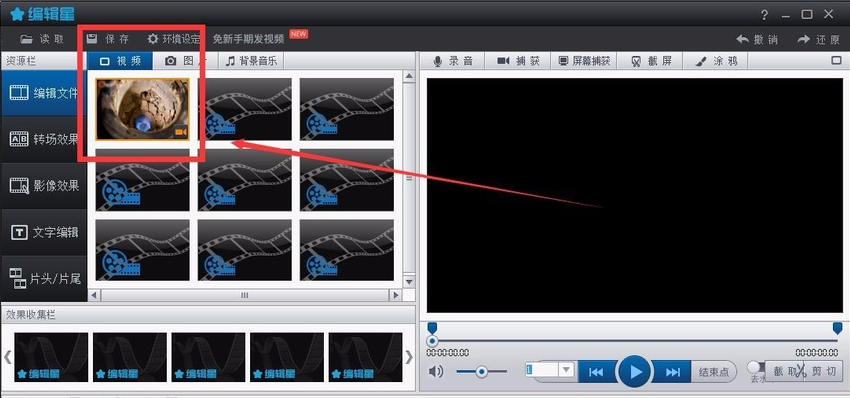Jump to the previous frame button
850x398 pixels.
click(x=597, y=372)
